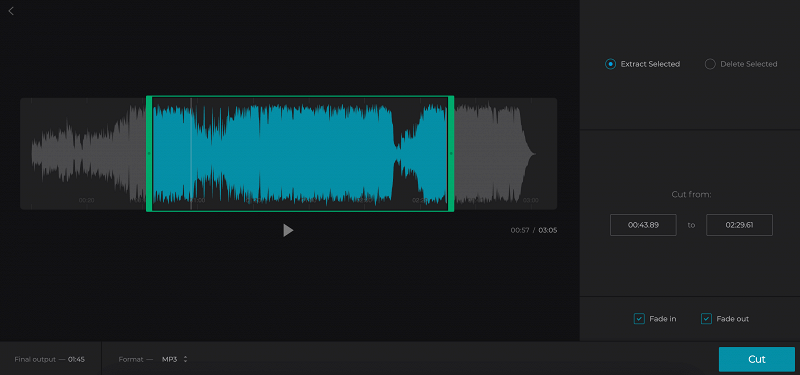
Task: Edit the cut end time 02:29.61
Action: [x=739, y=225]
